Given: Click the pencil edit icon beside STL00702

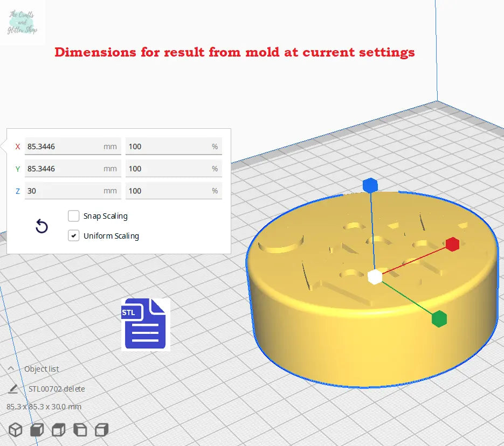Looking at the screenshot, I should point(13,389).
